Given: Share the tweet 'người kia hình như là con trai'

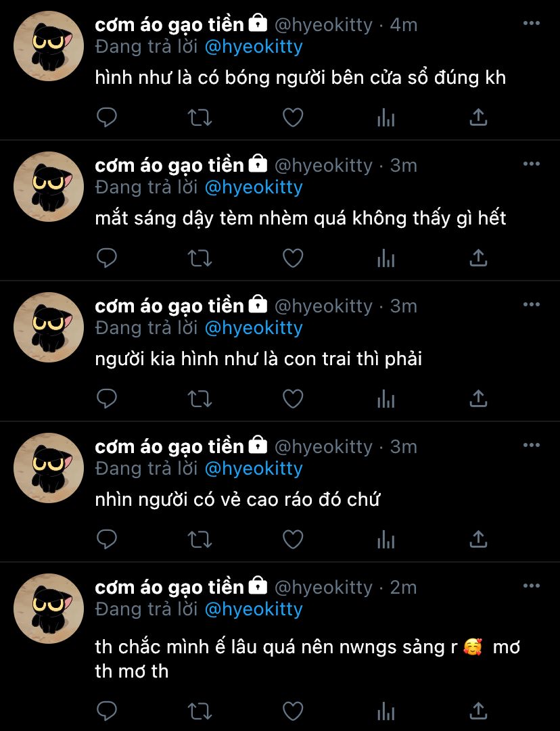Looking at the screenshot, I should (x=478, y=398).
